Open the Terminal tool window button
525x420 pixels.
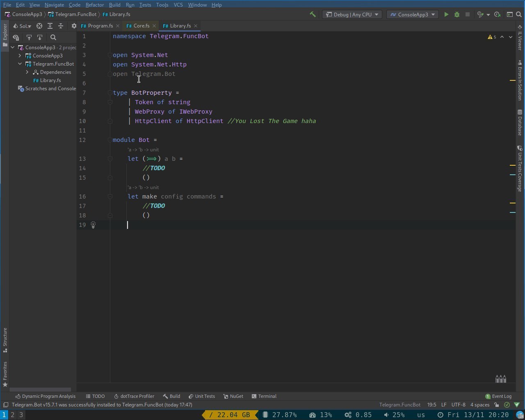(x=264, y=396)
